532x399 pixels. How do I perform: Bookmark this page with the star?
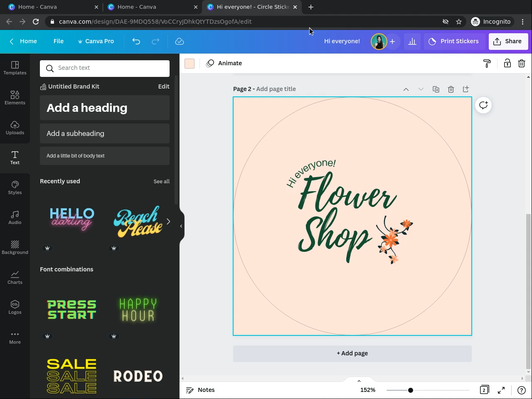tap(459, 22)
